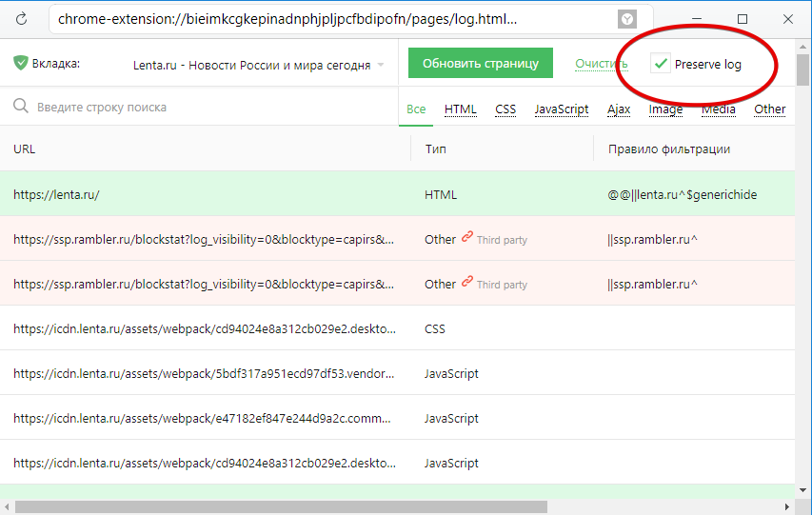The height and width of the screenshot is (515, 812).
Task: Click the Правило фильтрации column header
Action: [669, 149]
